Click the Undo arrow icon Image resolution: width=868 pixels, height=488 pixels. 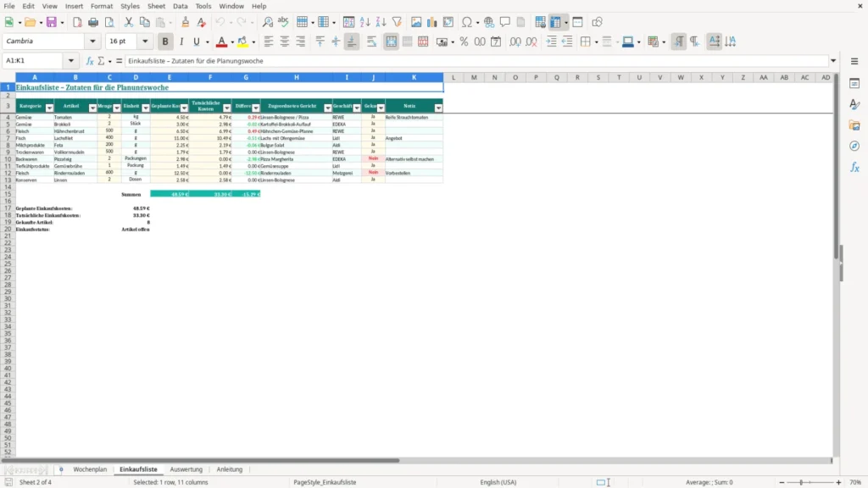click(x=220, y=22)
